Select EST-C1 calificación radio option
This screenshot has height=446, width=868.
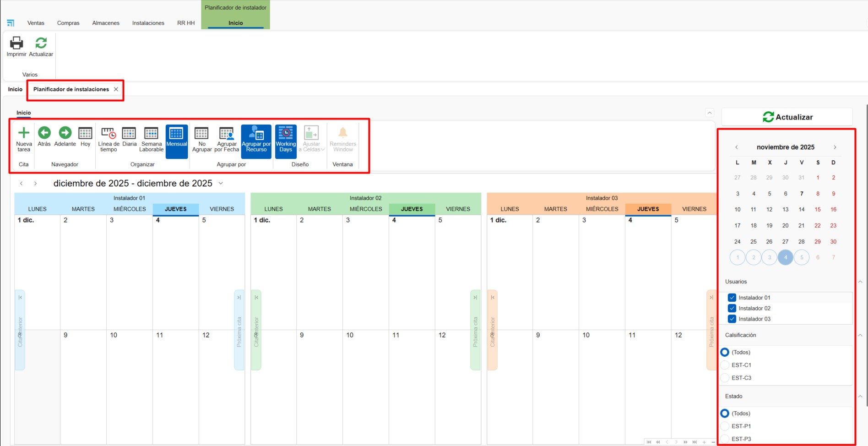pos(725,365)
